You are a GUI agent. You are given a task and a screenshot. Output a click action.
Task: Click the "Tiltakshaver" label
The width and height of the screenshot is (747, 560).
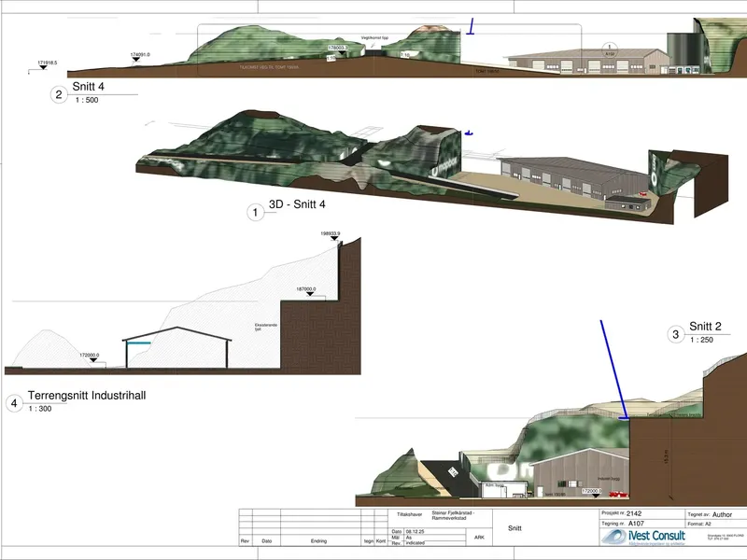coord(409,514)
